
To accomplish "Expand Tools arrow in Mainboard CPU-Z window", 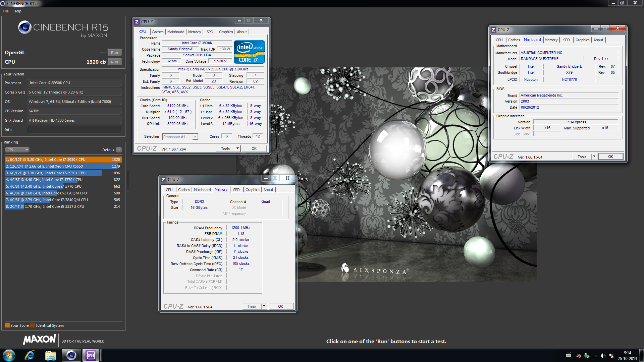I will [594, 157].
